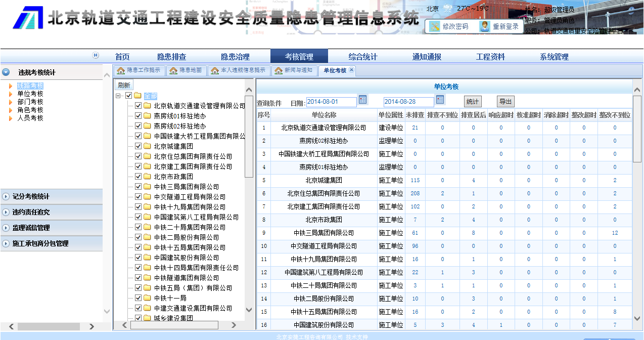Uncheck the 全部 root checkbox
Image resolution: width=644 pixels, height=340 pixels.
tap(128, 96)
